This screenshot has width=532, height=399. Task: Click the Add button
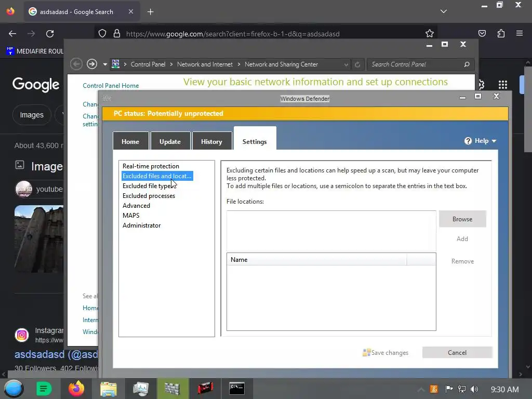[462, 239]
